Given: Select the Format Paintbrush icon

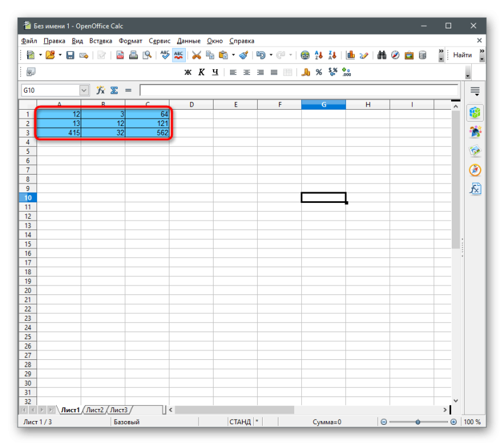Looking at the screenshot, I should point(244,55).
